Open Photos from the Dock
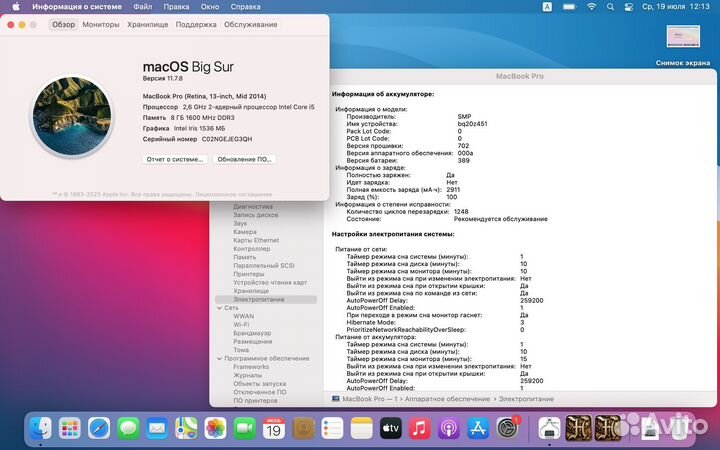Image resolution: width=720 pixels, height=450 pixels. pyautogui.click(x=215, y=428)
